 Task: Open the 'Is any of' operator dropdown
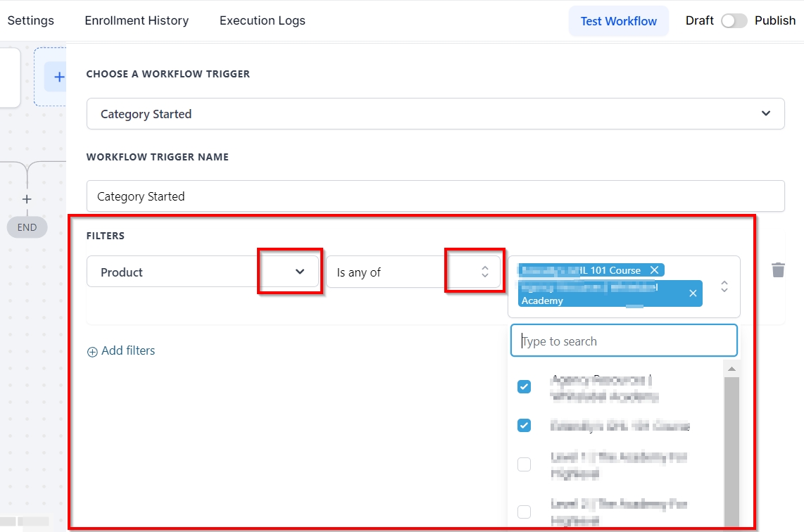(484, 272)
